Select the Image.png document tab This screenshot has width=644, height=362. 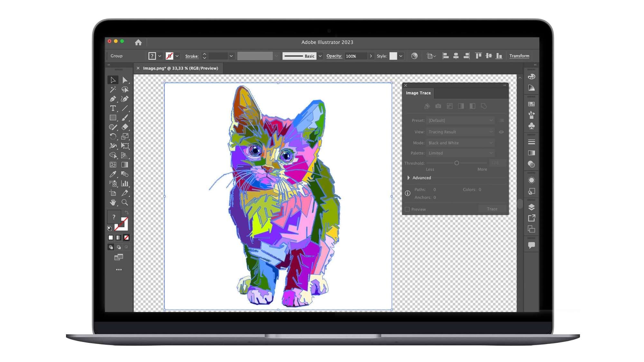pyautogui.click(x=180, y=68)
